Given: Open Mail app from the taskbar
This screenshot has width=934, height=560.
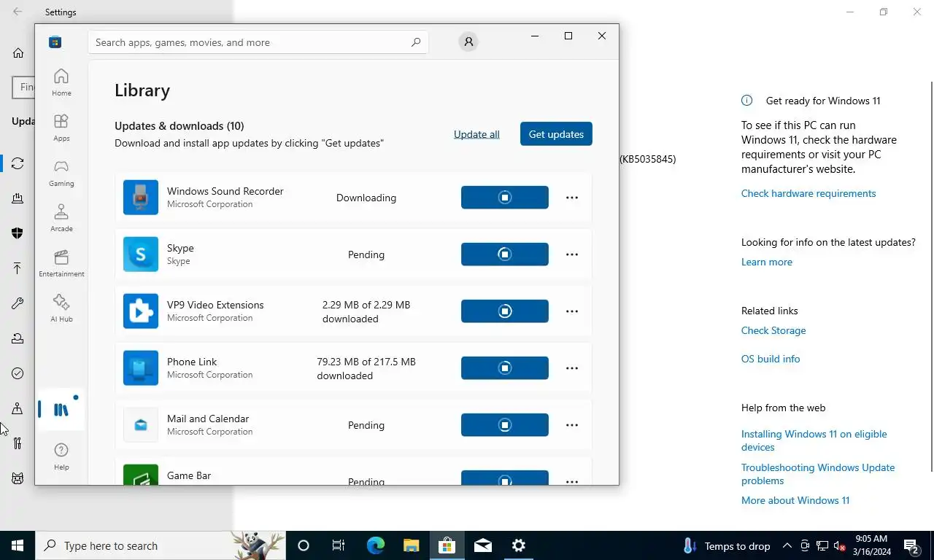Looking at the screenshot, I should click(483, 545).
